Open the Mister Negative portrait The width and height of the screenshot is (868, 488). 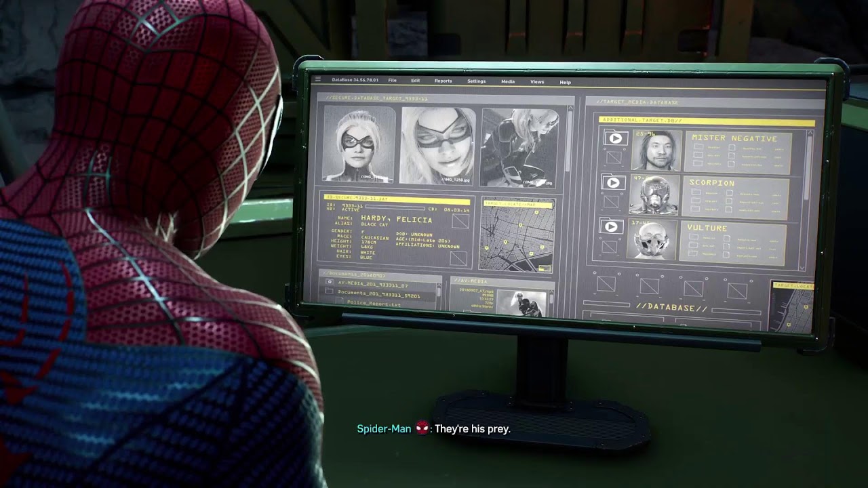[x=657, y=149]
